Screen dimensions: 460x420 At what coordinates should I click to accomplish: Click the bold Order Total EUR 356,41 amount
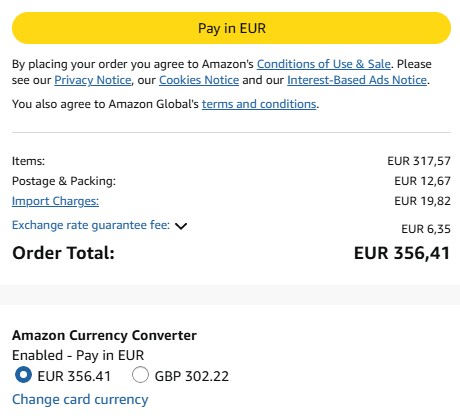[x=402, y=253]
